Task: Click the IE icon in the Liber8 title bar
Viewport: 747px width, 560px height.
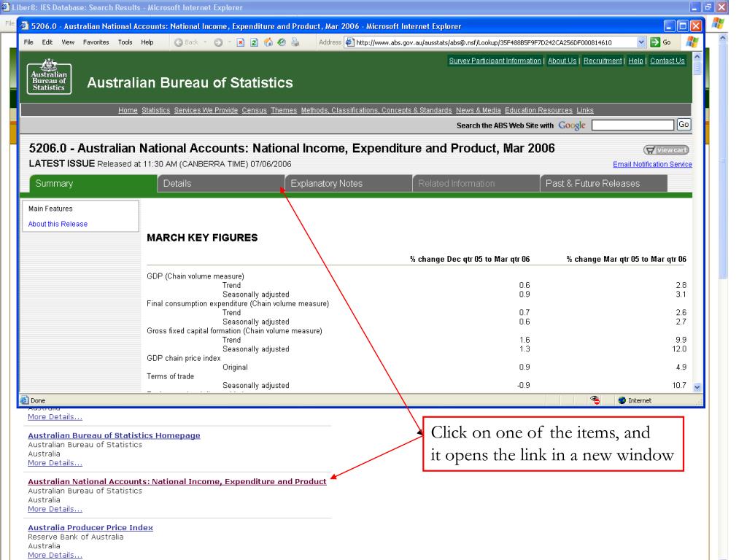Action: [5, 7]
